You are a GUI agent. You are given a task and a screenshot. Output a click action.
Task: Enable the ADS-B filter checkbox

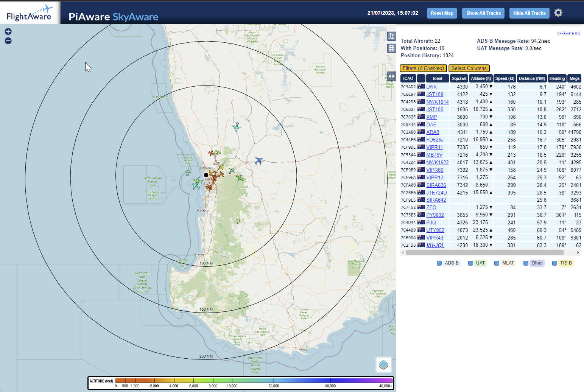click(x=439, y=263)
